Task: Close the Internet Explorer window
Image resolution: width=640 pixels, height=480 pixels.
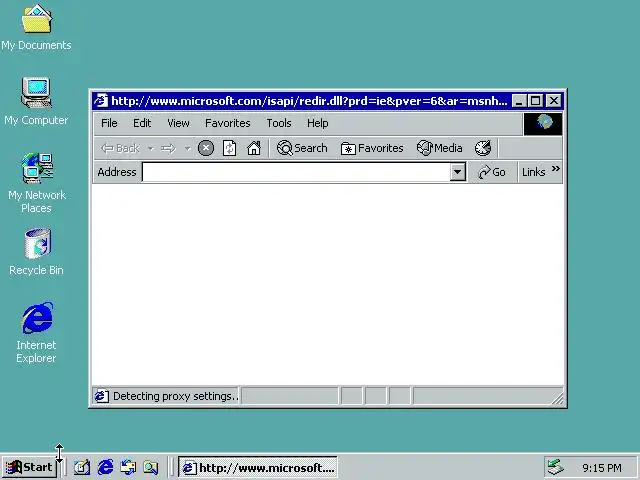Action: pos(554,100)
